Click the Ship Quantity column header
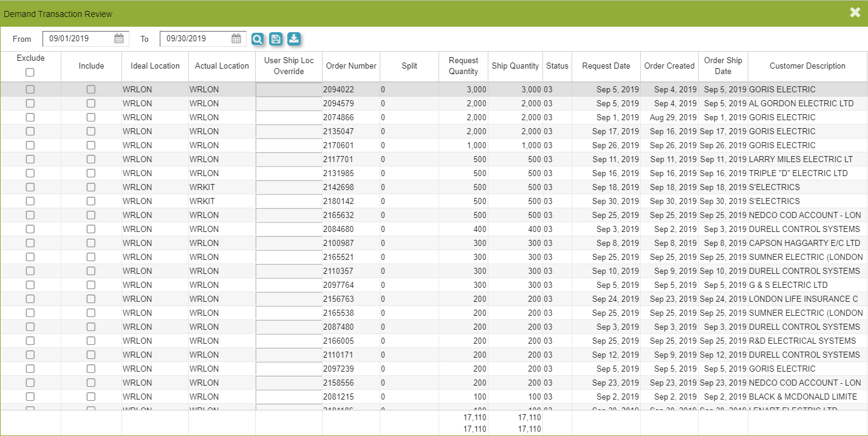868x436 pixels. [x=515, y=66]
